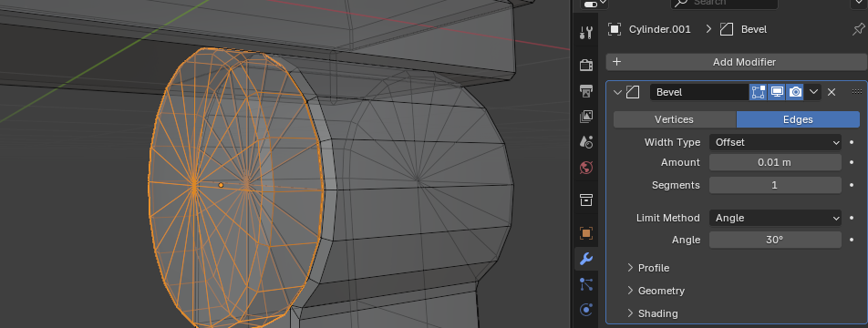The width and height of the screenshot is (868, 328).
Task: Click Cylinder.001 text in breadcrumb
Action: point(660,29)
